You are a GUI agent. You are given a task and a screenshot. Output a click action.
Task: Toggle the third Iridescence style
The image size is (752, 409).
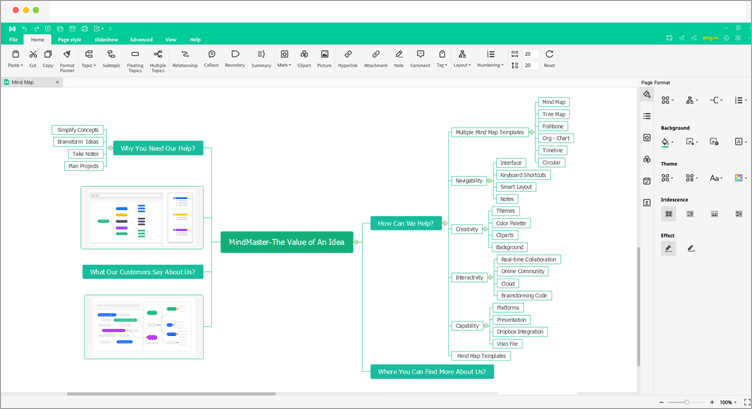click(x=715, y=214)
